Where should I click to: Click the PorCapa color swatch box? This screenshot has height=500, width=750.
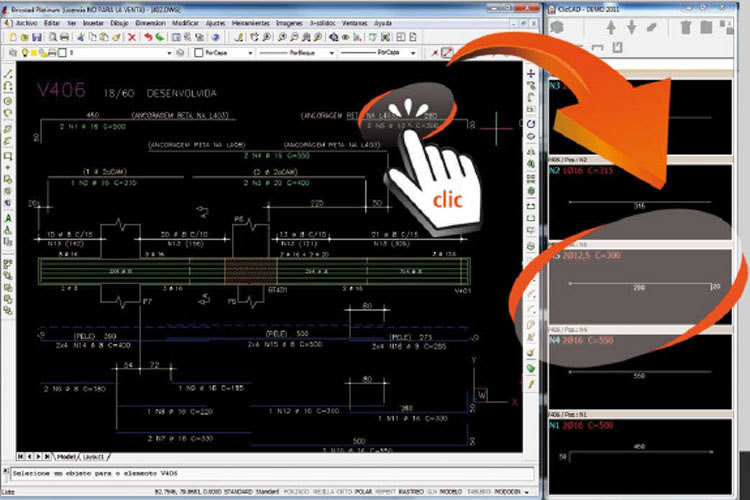click(x=199, y=53)
